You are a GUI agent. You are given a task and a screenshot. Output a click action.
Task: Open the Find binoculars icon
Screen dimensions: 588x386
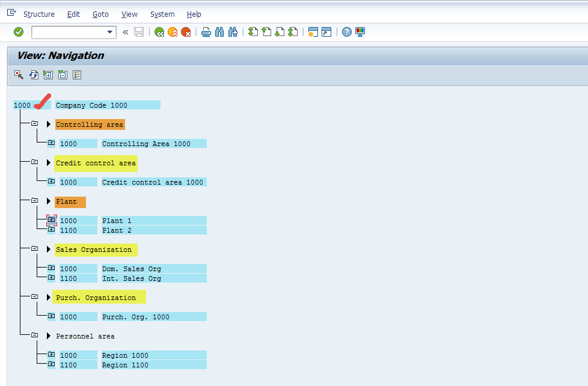coord(219,32)
